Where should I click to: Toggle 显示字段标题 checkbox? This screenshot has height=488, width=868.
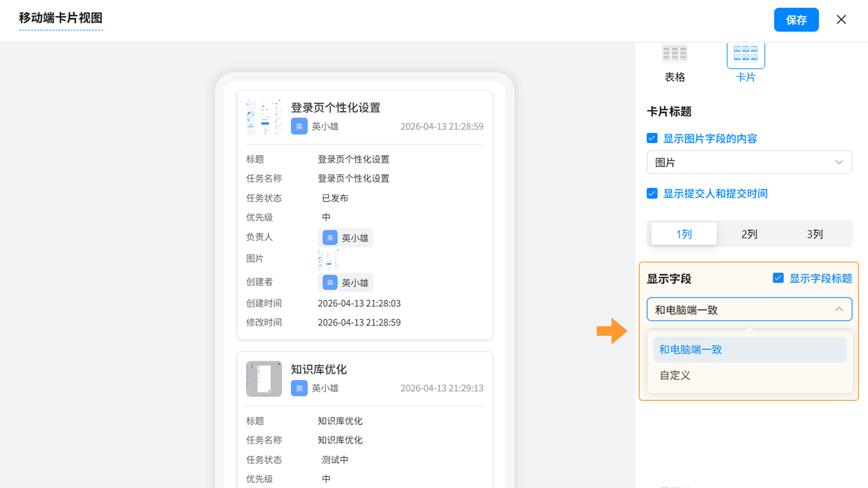[778, 278]
